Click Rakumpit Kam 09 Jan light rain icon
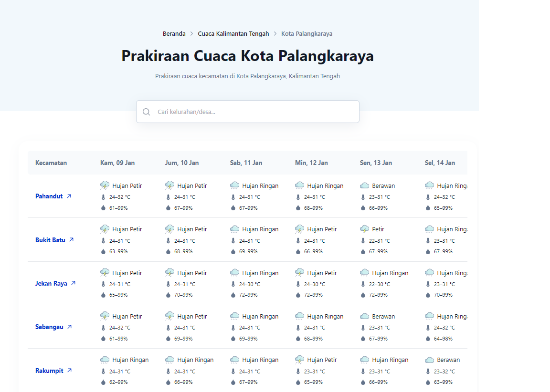 pos(105,360)
